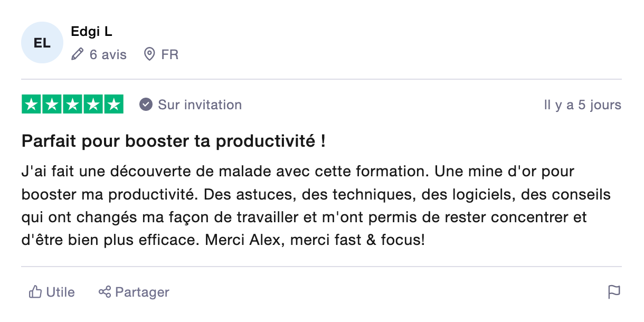Image resolution: width=644 pixels, height=322 pixels.
Task: Report the review with flag icon
Action: (x=614, y=292)
